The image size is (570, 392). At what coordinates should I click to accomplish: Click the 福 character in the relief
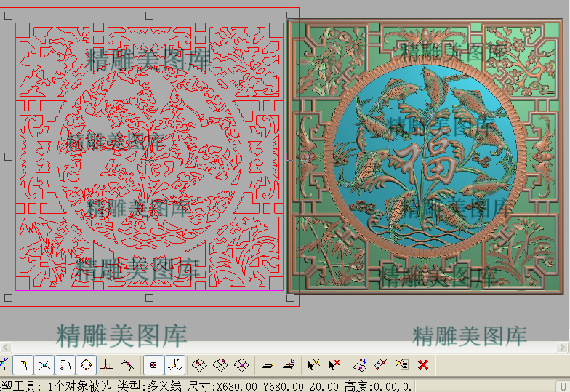(x=426, y=159)
